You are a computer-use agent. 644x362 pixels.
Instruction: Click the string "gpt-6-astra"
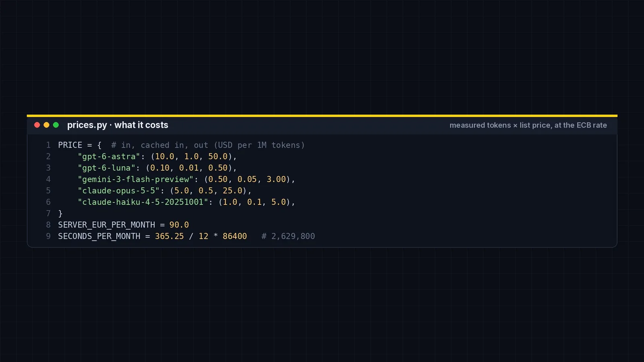[109, 156]
